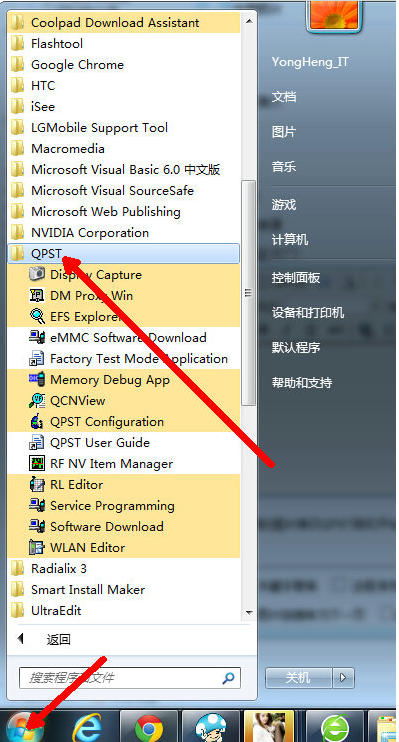Image resolution: width=399 pixels, height=742 pixels.
Task: Open Internet Explorer from taskbar
Action: click(87, 727)
